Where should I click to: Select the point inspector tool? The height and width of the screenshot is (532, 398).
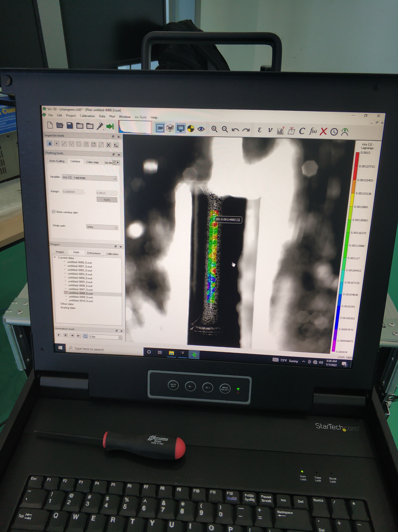(57, 144)
